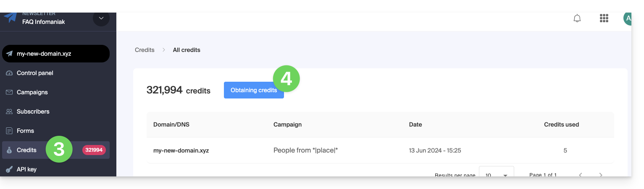Click the Control panel gauge icon
644x189 pixels.
9,73
